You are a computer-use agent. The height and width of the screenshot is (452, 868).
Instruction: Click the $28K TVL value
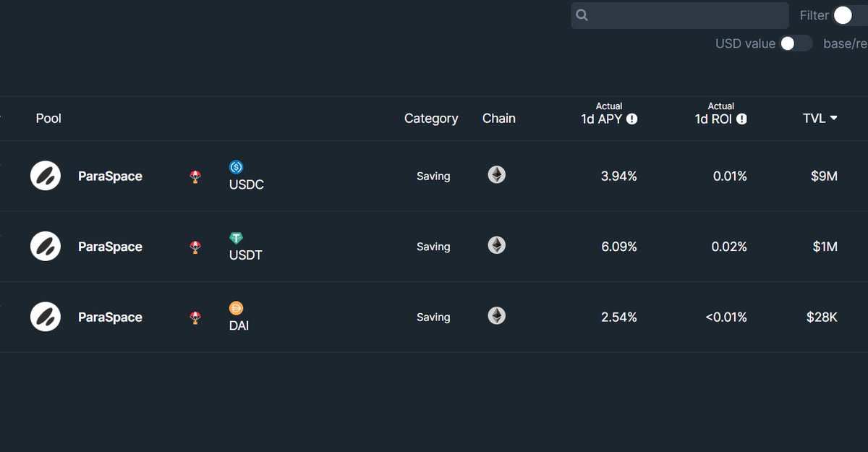pos(822,317)
